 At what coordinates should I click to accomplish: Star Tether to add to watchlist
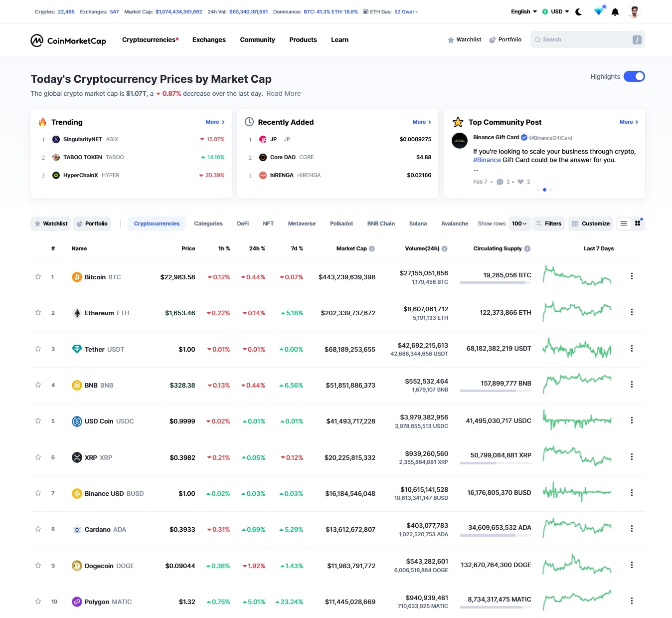(38, 349)
